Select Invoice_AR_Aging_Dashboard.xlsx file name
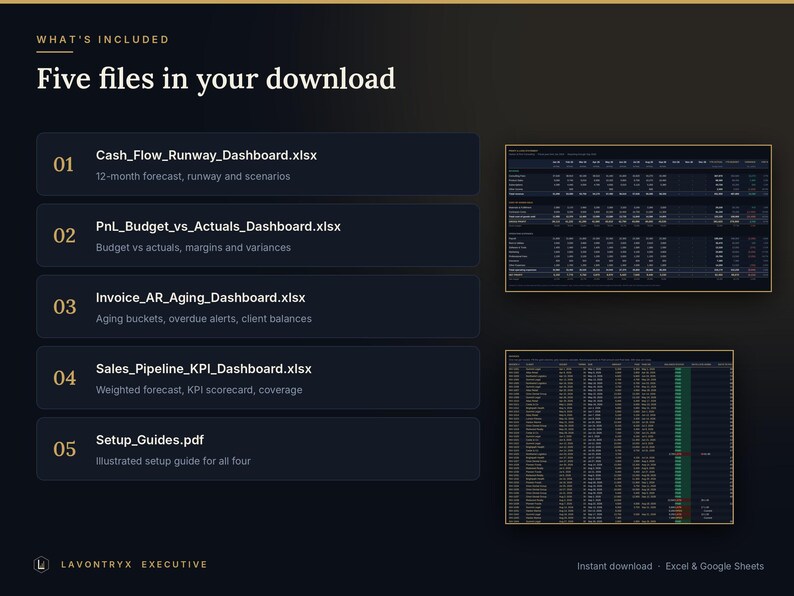 coord(201,298)
